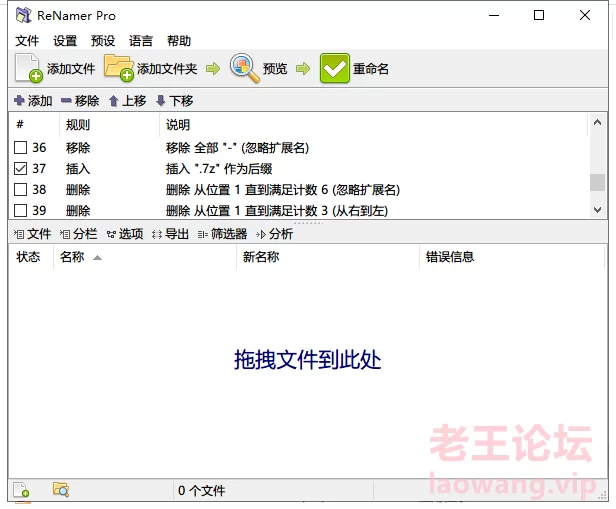The width and height of the screenshot is (616, 509).
Task: Remove selected rule with 移除
Action: point(80,101)
